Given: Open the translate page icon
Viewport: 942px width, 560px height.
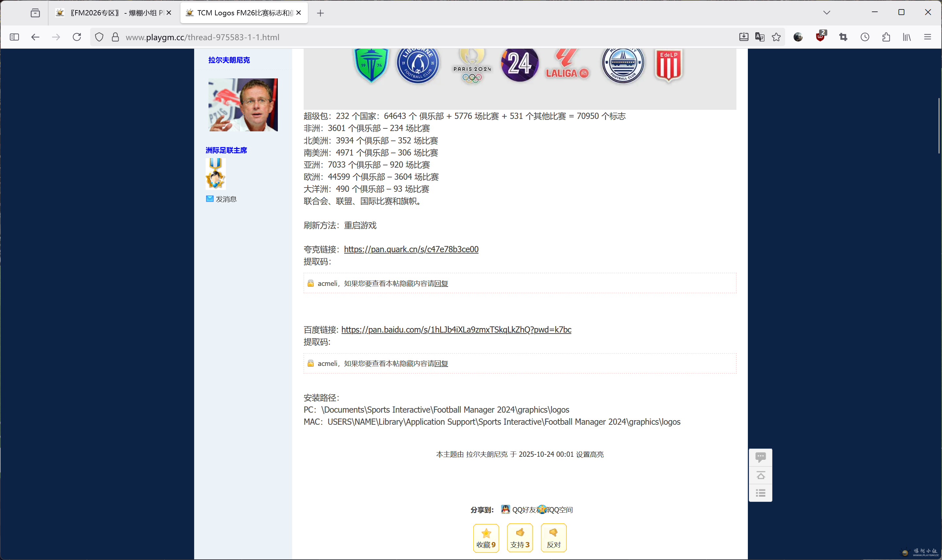Looking at the screenshot, I should coord(760,37).
